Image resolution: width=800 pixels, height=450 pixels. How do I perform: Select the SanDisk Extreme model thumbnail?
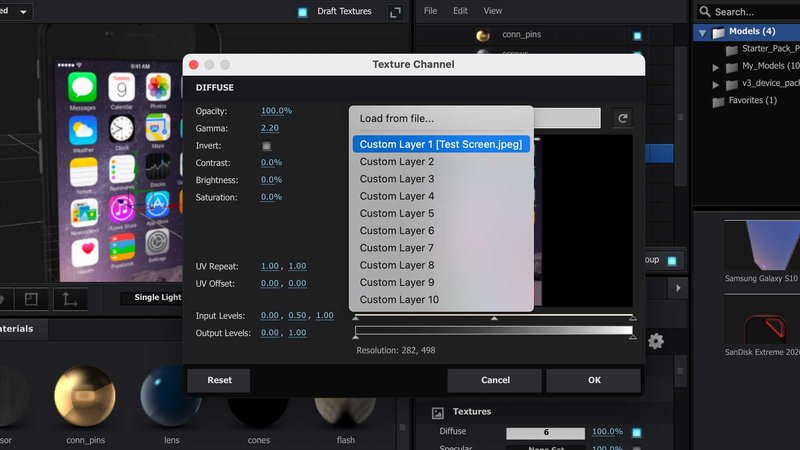coord(762,321)
